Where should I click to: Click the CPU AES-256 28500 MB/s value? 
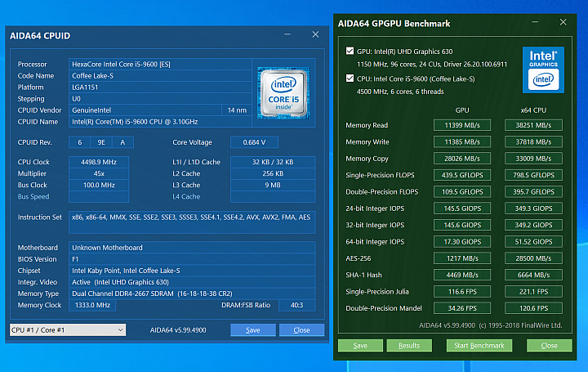533,258
